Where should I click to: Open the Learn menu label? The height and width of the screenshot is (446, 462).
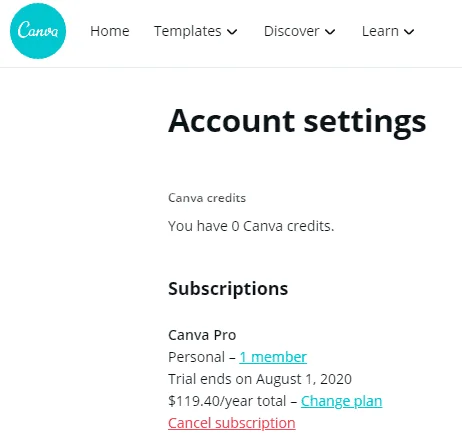click(380, 31)
